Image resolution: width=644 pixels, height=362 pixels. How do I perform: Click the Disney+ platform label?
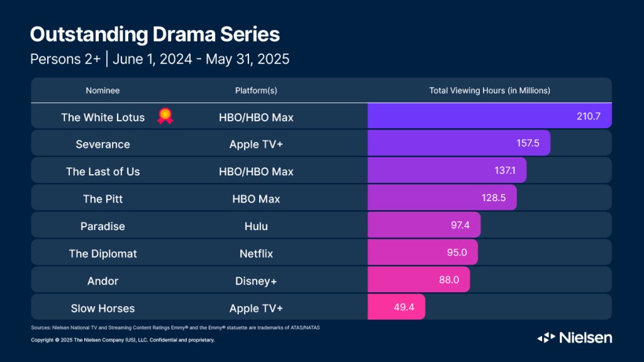pos(256,281)
